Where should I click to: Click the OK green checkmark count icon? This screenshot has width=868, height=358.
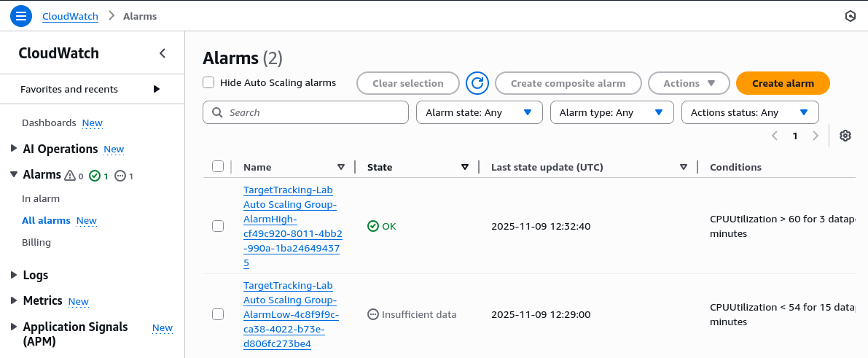pyautogui.click(x=94, y=176)
